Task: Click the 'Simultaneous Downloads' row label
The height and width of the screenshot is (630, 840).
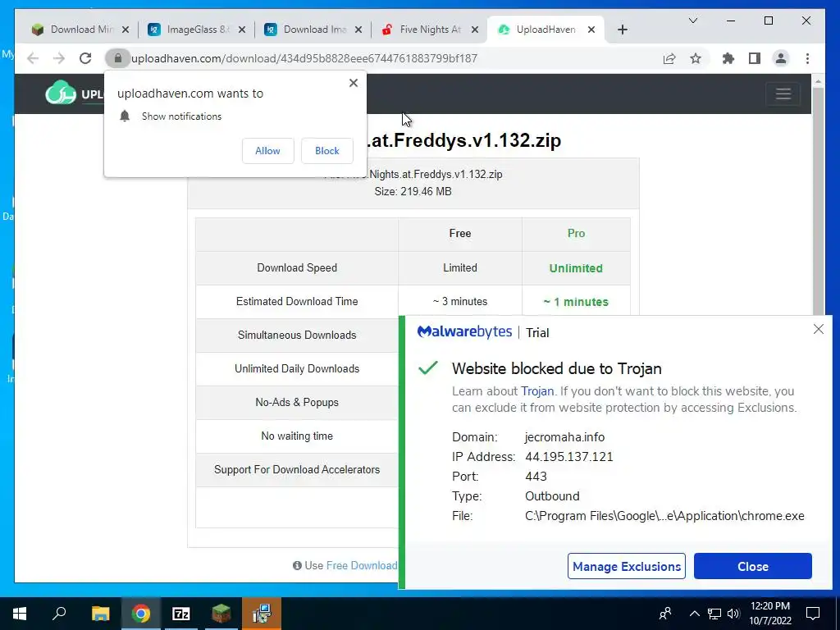Action: (x=297, y=336)
